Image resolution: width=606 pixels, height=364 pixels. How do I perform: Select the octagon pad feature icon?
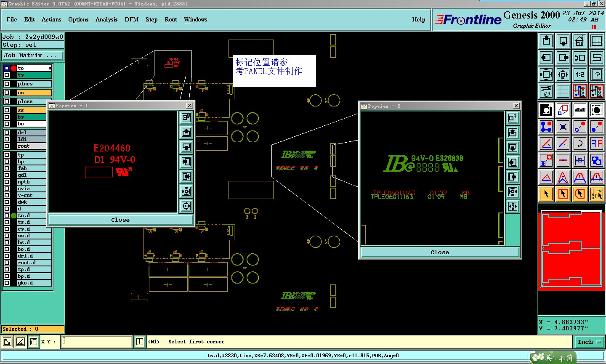(597, 110)
